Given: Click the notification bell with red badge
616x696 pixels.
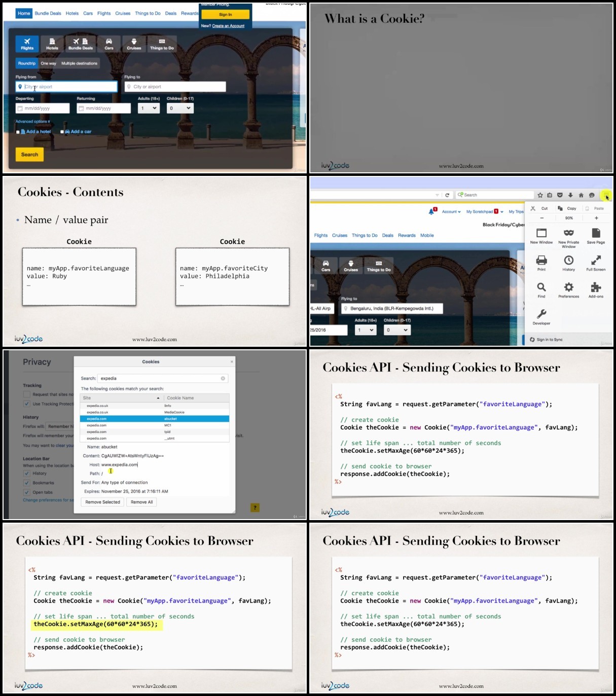Looking at the screenshot, I should pos(432,211).
